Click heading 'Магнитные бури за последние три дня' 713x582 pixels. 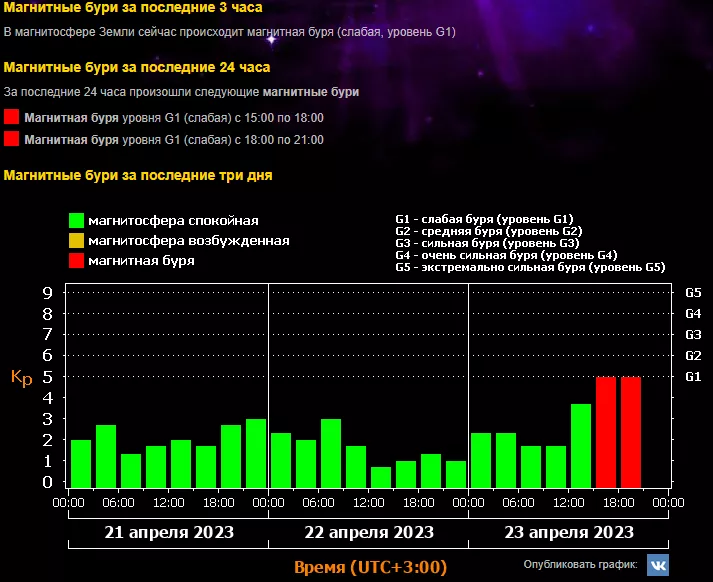coord(138,175)
